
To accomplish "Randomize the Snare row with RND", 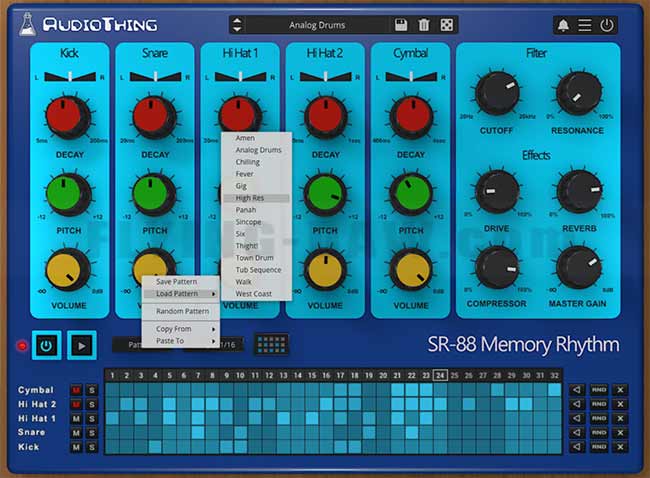I will click(599, 432).
